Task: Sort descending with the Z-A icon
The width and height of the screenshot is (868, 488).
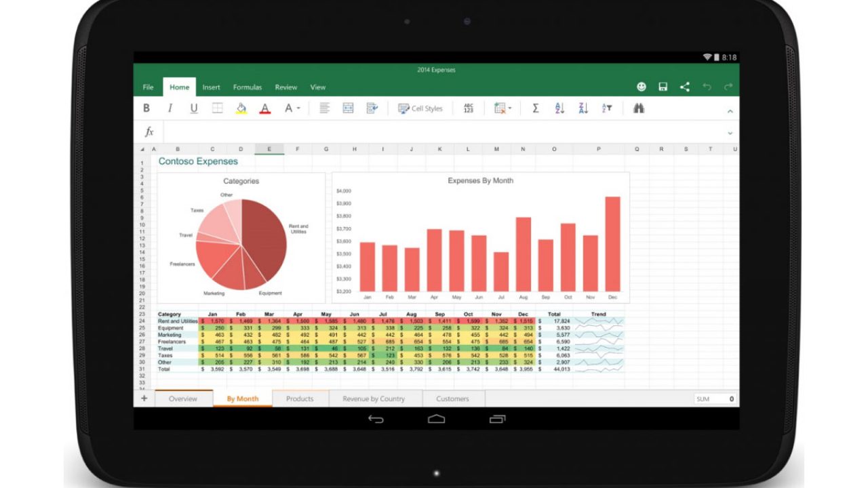Action: point(583,108)
